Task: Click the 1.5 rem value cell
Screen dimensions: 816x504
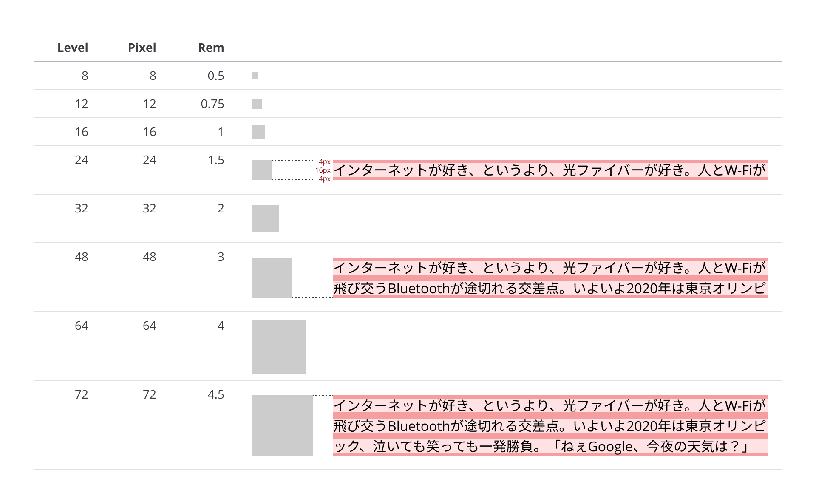Action: (x=216, y=160)
